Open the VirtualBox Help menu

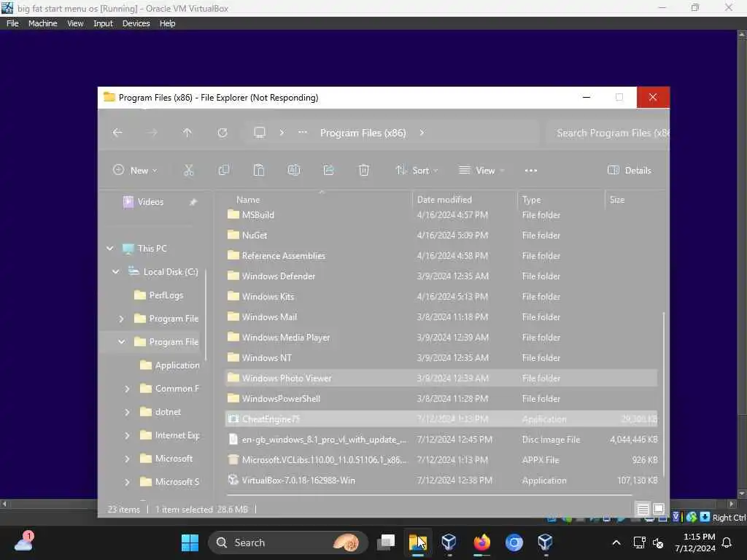click(167, 23)
